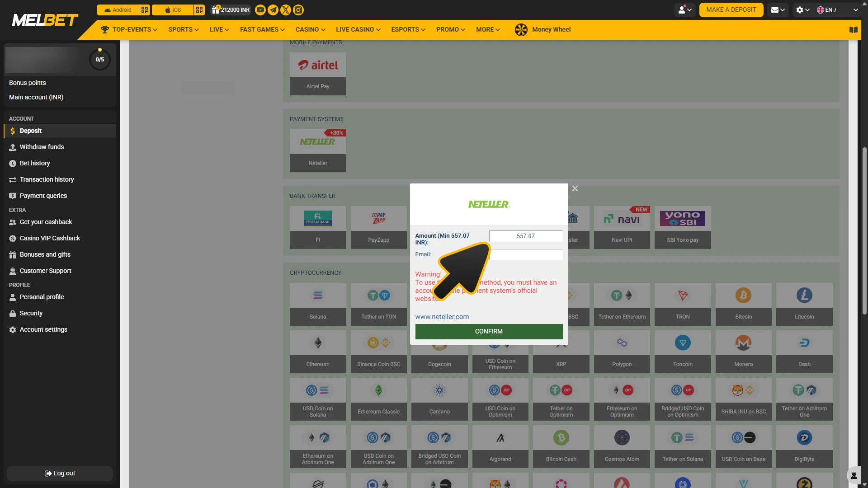
Task: Open the user account dropdown
Action: (685, 10)
